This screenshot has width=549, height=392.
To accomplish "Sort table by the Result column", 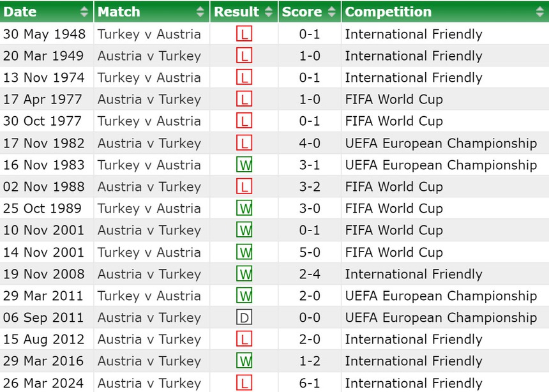I will click(x=244, y=11).
